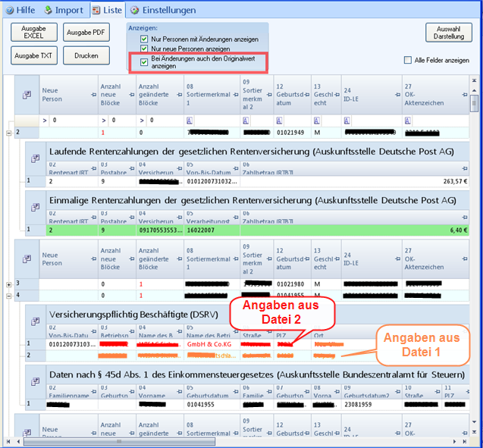Viewport: 483px width, 448px height.
Task: Click the grid icon beside Laufende Rentenzahlungen
Action: pyautogui.click(x=35, y=158)
